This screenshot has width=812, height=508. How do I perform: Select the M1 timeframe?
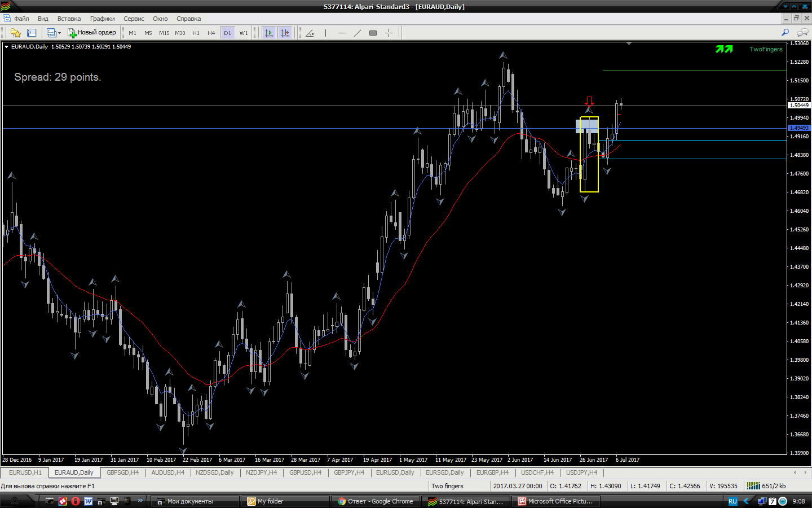coord(133,33)
